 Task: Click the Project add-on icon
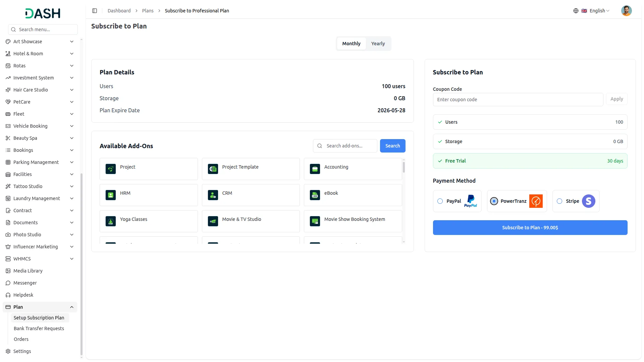point(111,169)
